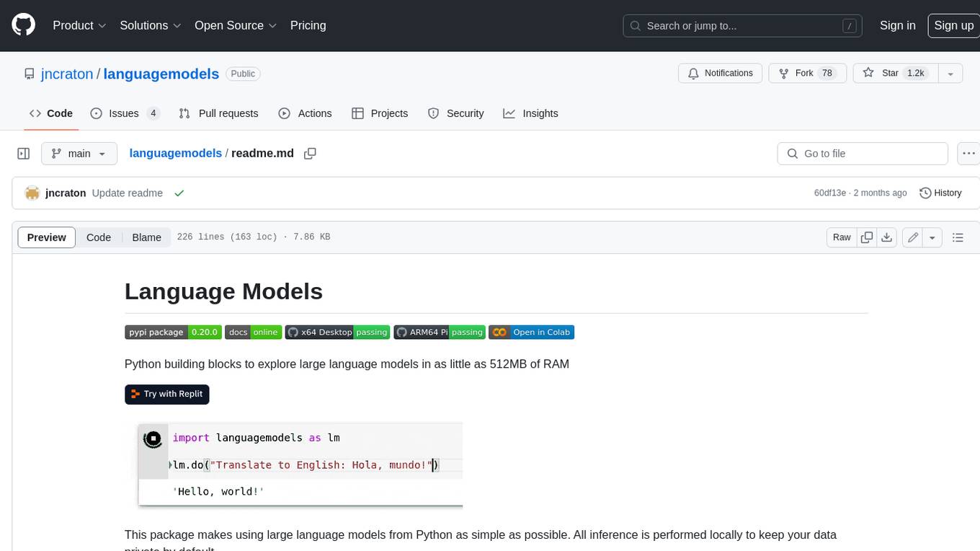Image resolution: width=980 pixels, height=551 pixels.
Task: Expand the Solutions menu
Action: pyautogui.click(x=151, y=25)
